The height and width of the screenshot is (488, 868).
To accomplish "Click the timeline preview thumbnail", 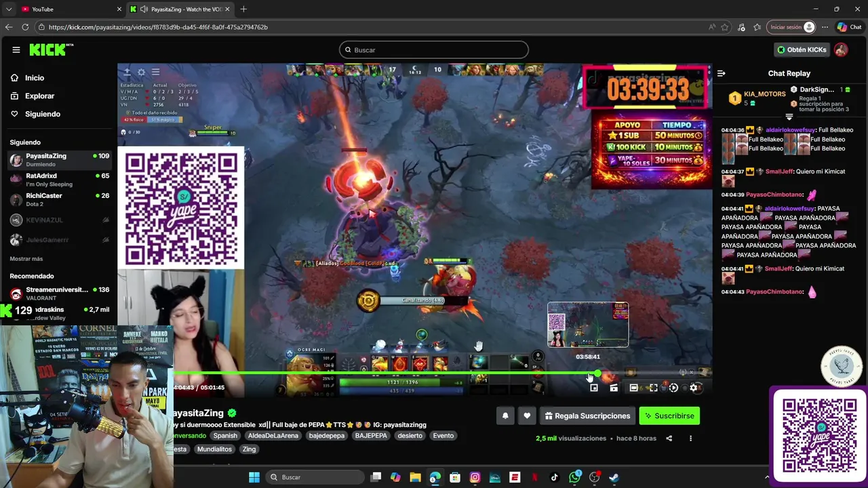I will 588,325.
